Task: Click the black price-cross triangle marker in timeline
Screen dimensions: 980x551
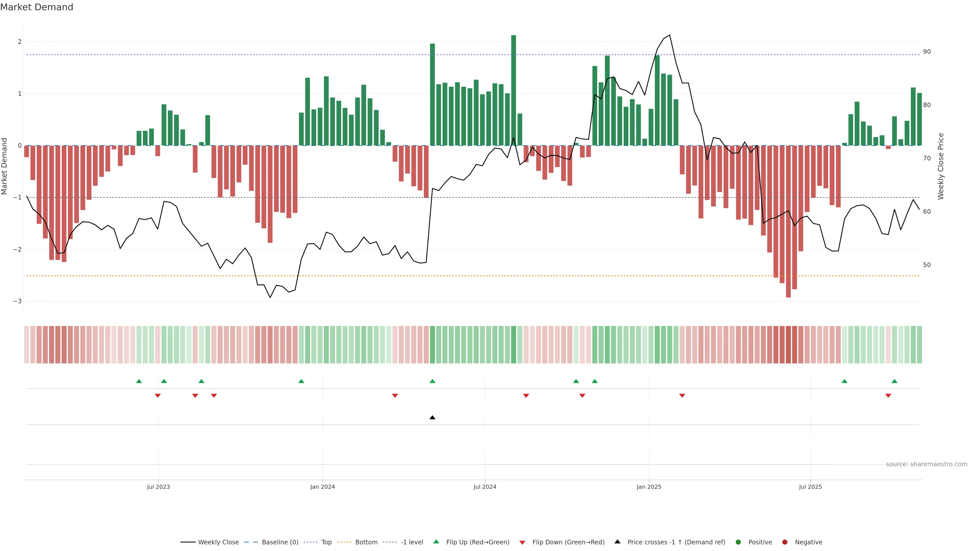Action: click(432, 418)
